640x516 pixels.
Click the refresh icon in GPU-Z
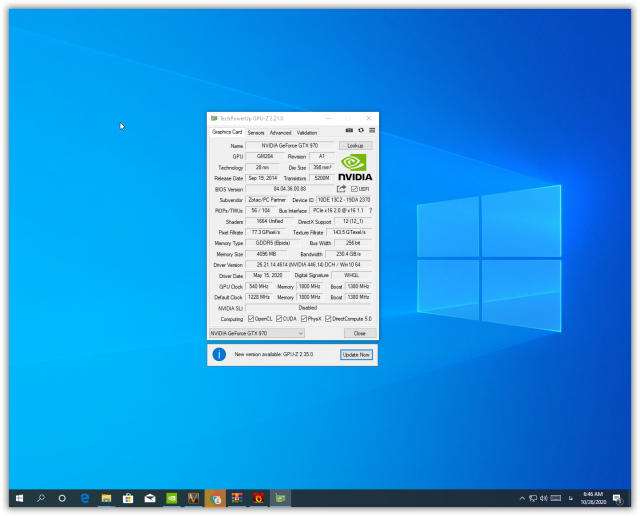coord(361,130)
